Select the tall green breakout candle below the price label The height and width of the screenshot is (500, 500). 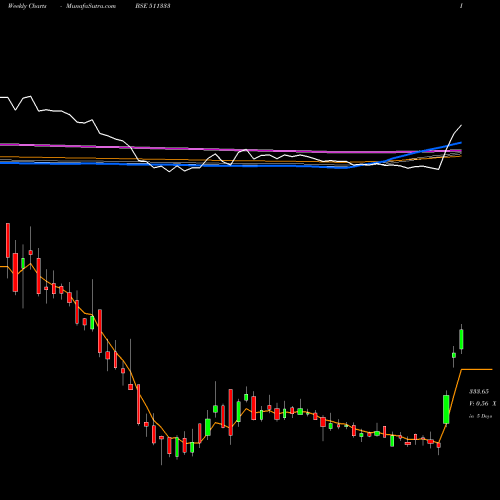pyautogui.click(x=446, y=409)
